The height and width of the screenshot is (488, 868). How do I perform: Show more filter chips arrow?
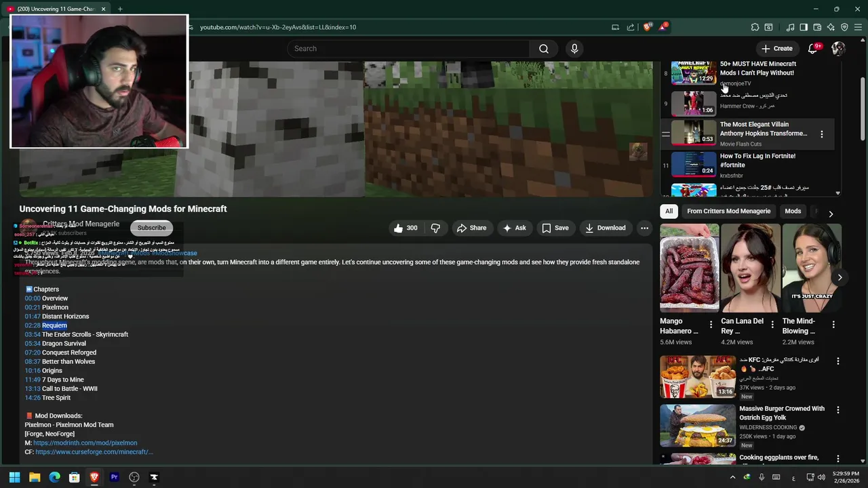point(831,214)
